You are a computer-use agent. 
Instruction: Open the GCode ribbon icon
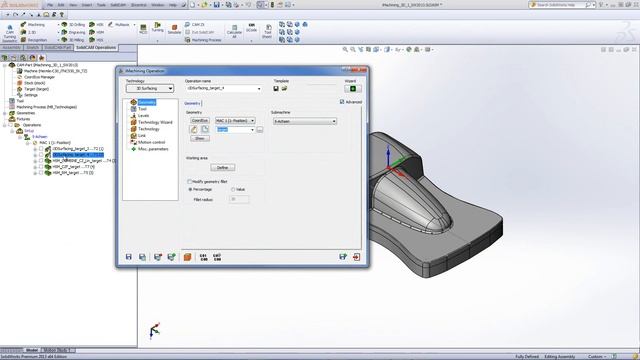click(x=251, y=28)
